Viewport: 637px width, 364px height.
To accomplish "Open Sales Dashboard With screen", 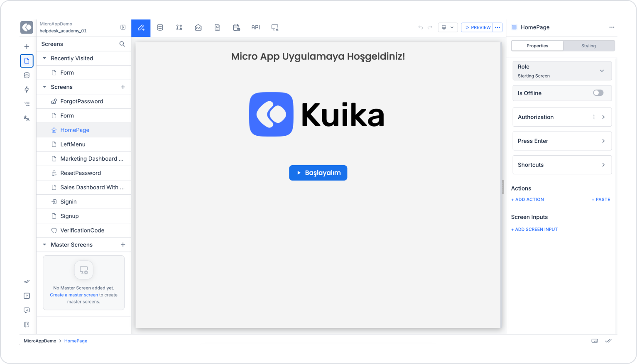I will 84,187.
